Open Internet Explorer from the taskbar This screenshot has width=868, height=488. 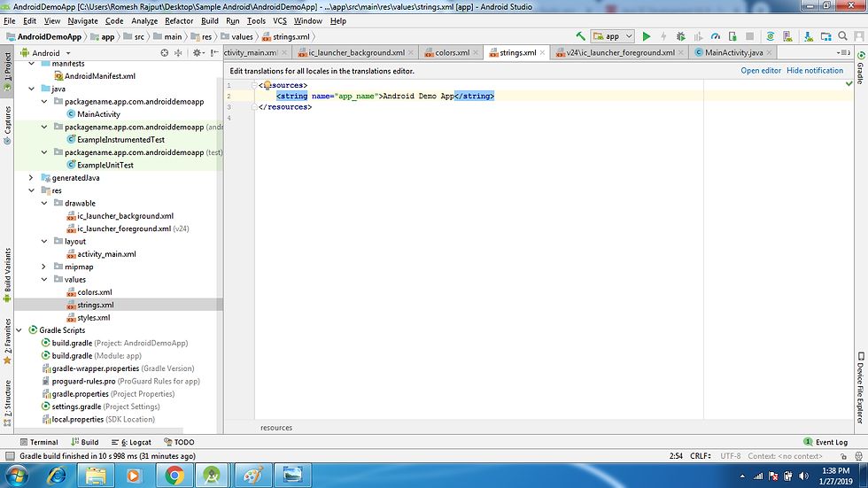tap(57, 476)
